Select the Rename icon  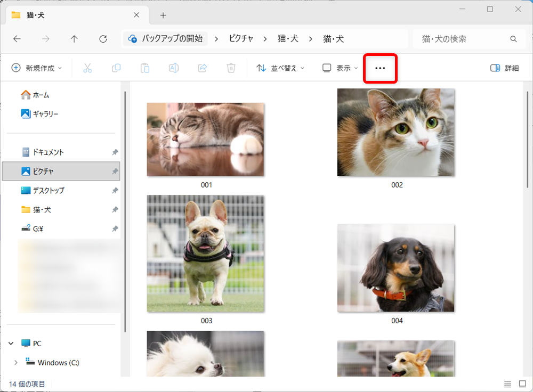click(173, 68)
